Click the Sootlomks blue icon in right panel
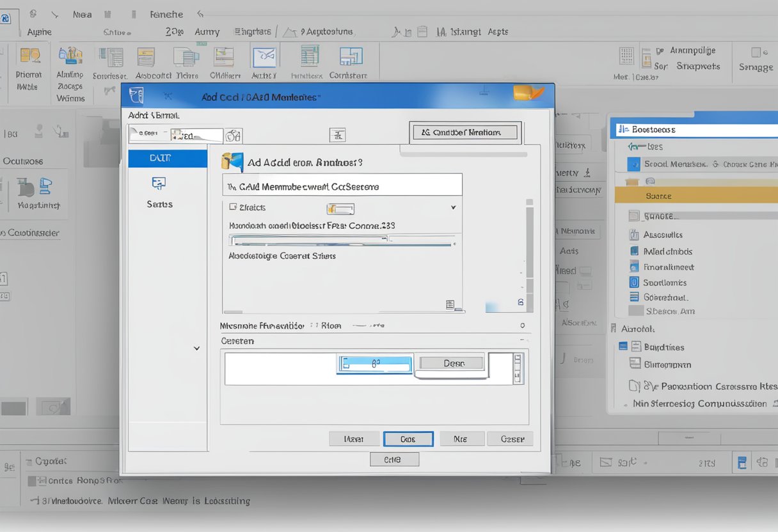This screenshot has height=532, width=778. pyautogui.click(x=634, y=282)
